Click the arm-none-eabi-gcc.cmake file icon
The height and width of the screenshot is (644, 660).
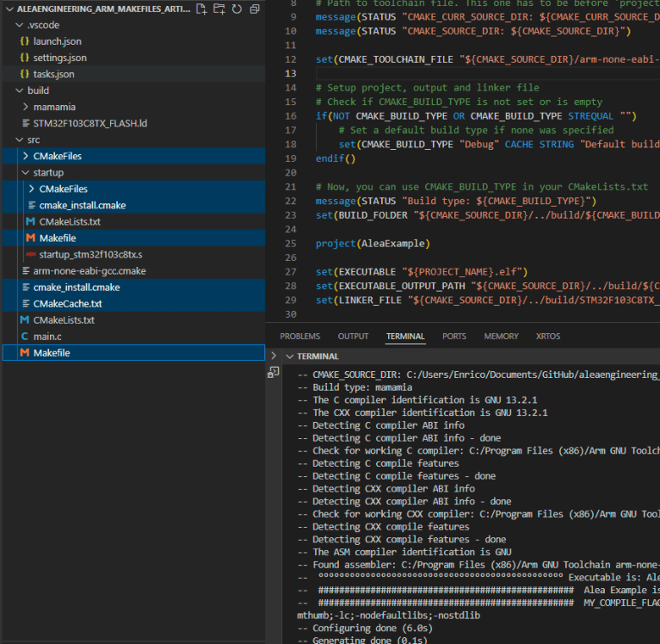tap(26, 271)
